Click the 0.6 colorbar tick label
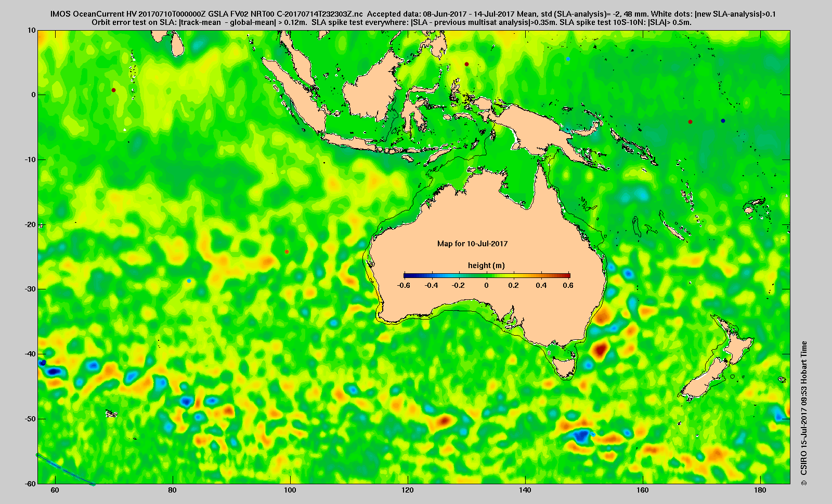Screen dimensions: 832x504 click(x=568, y=285)
